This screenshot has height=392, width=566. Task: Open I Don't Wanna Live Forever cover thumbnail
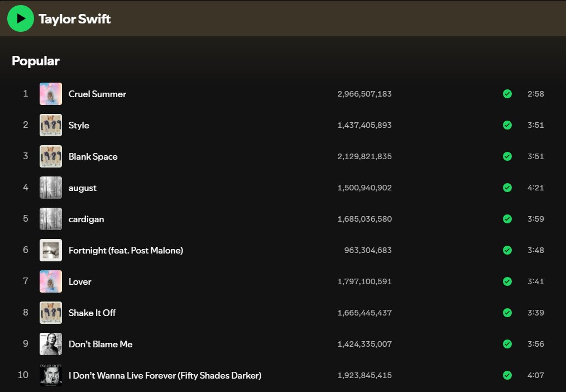point(51,375)
